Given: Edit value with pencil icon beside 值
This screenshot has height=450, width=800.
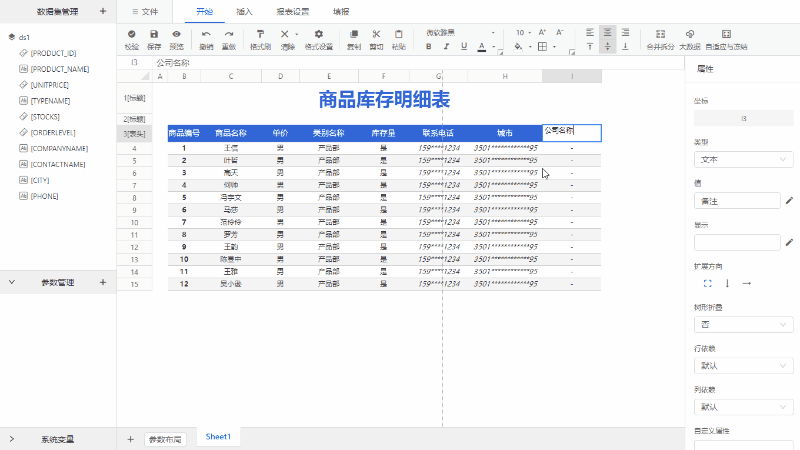Looking at the screenshot, I should 789,201.
